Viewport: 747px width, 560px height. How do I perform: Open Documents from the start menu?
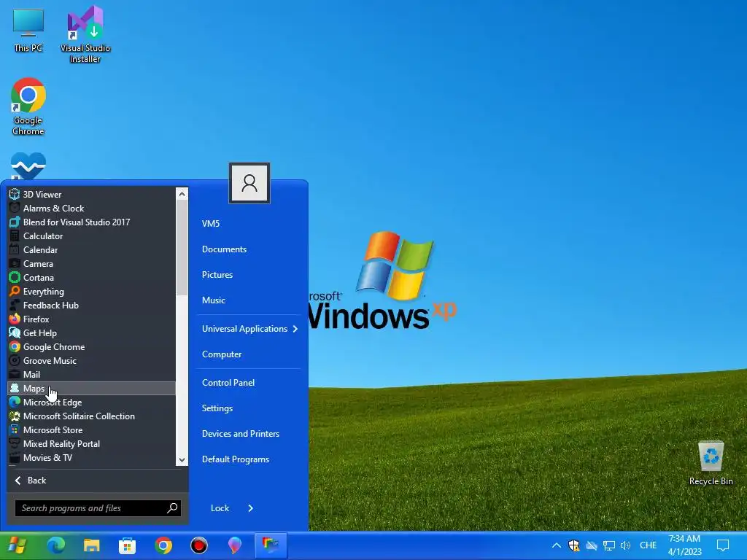tap(225, 249)
